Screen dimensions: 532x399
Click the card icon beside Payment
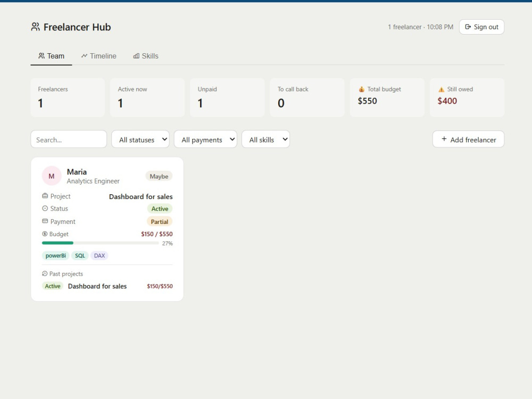pos(45,221)
